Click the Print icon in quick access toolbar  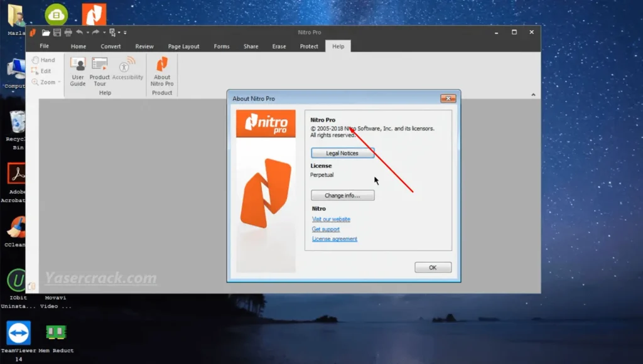68,33
